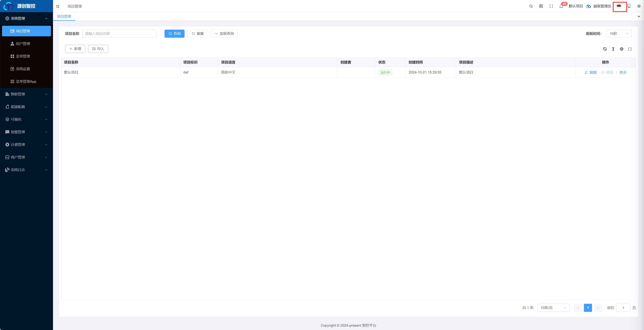
Task: Click the notification bell with 59 badge
Action: click(561, 6)
